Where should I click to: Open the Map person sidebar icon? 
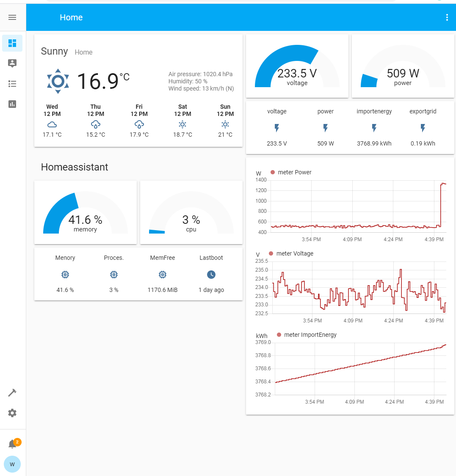pyautogui.click(x=12, y=63)
